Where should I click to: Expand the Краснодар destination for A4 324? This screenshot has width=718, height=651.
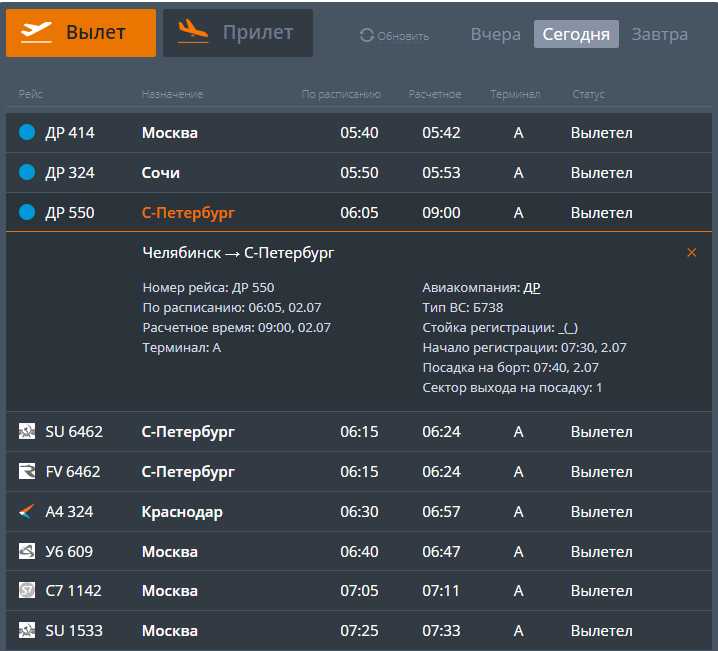[x=182, y=512]
